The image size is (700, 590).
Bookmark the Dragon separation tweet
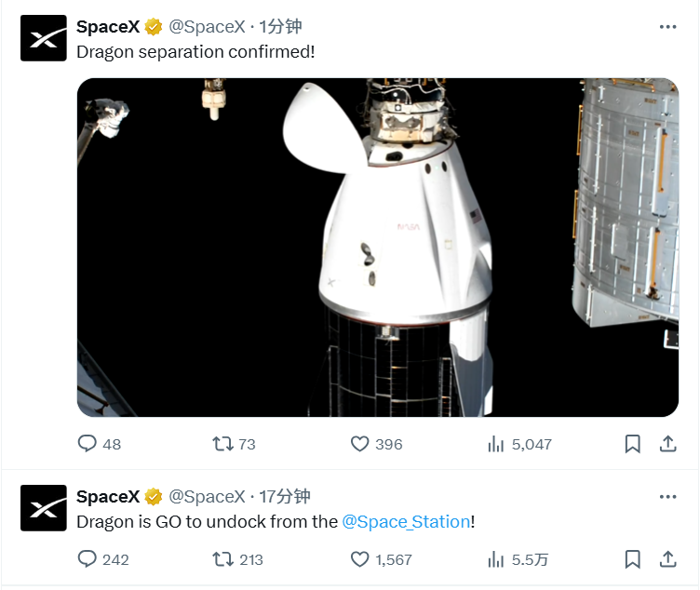click(x=632, y=444)
